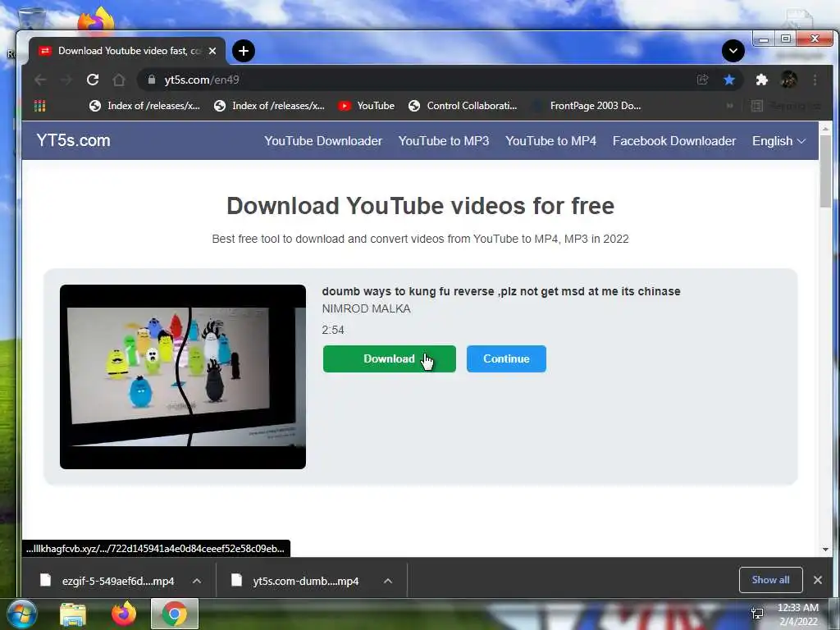
Task: Click the channel name NIMROD MALKA
Action: tap(367, 308)
